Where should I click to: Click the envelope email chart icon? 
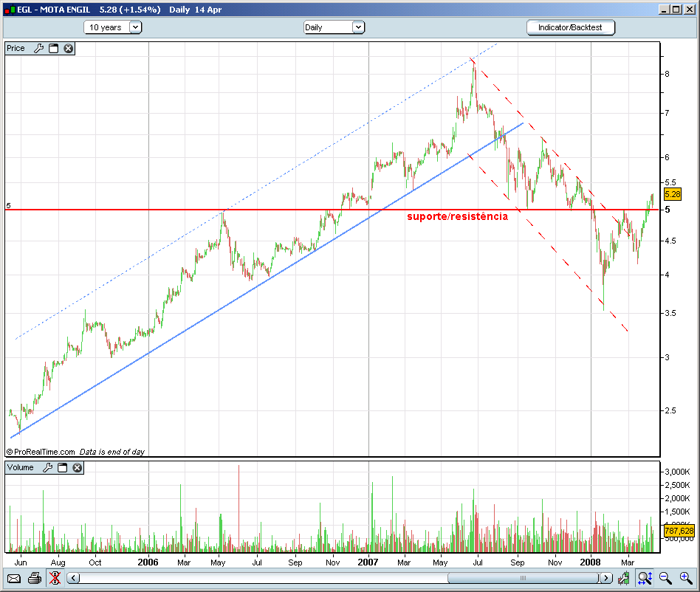coord(14,579)
